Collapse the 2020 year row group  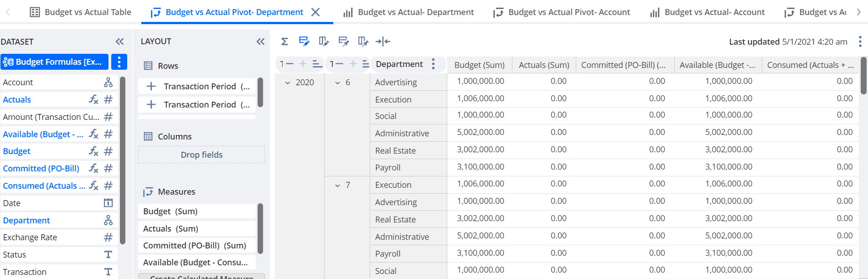tap(288, 83)
